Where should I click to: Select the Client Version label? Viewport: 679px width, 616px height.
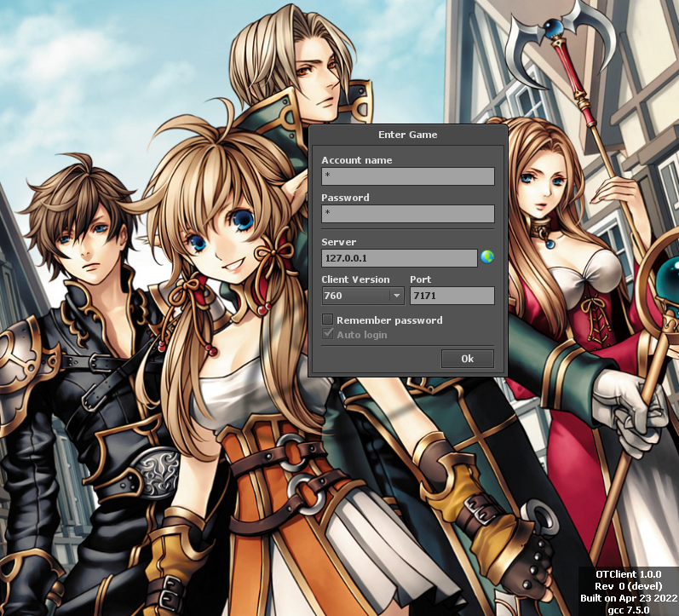point(355,279)
